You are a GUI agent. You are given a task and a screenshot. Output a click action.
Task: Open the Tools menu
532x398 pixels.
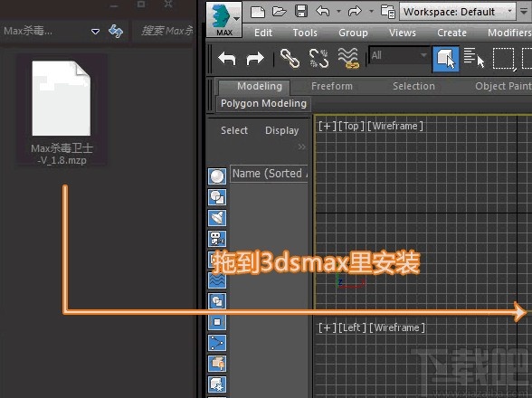[x=305, y=33]
